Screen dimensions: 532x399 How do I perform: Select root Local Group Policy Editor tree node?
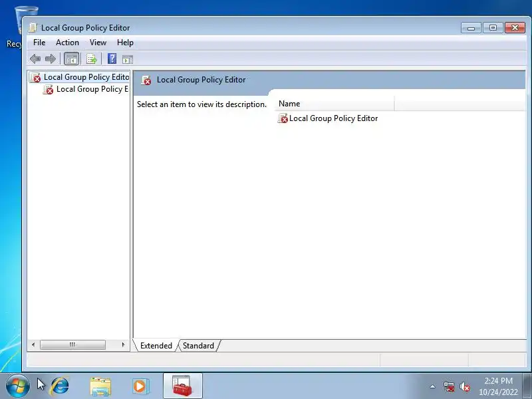[79, 77]
